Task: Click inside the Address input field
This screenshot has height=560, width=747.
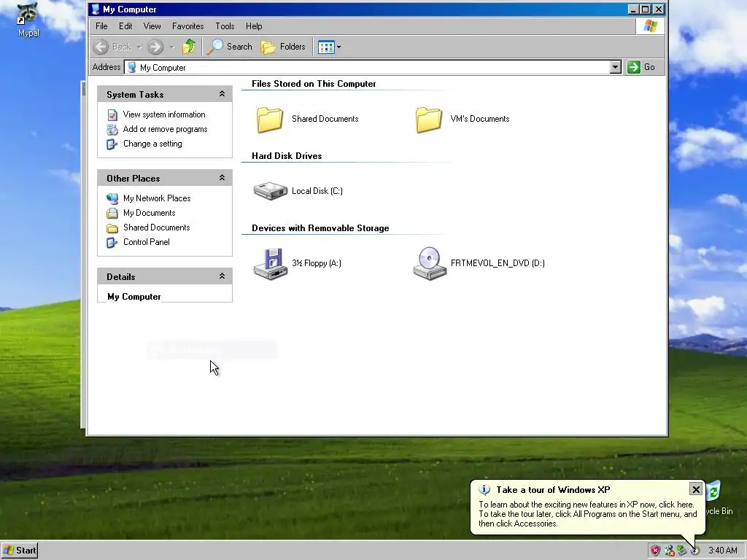Action: 367,67
